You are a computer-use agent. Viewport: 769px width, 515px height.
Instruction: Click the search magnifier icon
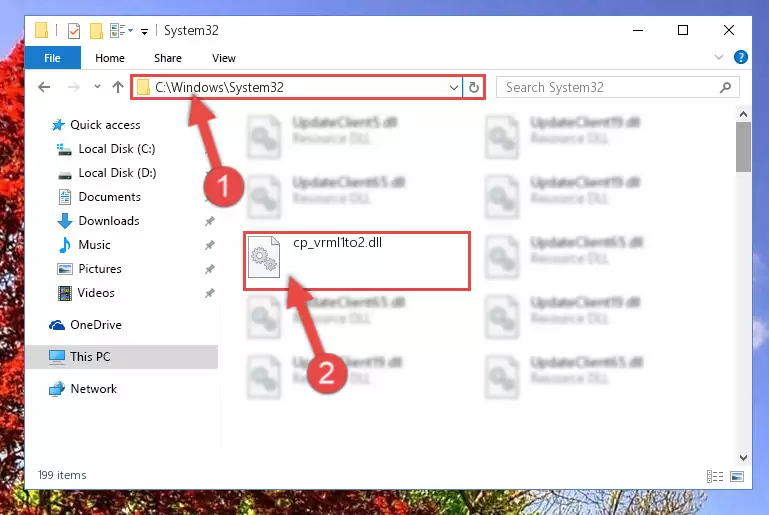[x=725, y=87]
